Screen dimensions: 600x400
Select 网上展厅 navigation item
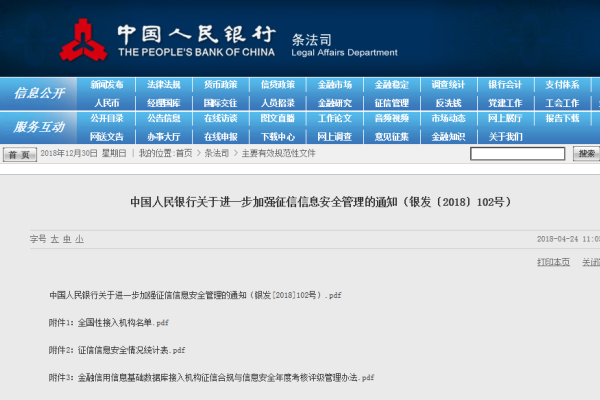click(505, 118)
